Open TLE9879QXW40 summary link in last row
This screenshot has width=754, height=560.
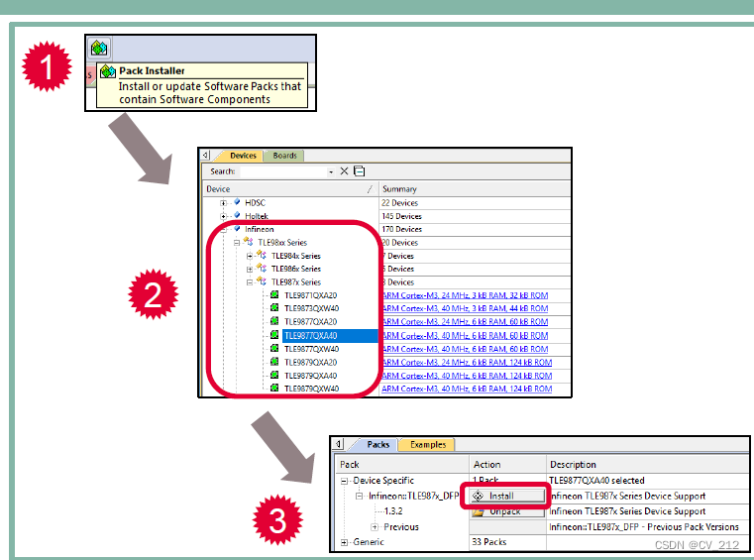tap(467, 389)
